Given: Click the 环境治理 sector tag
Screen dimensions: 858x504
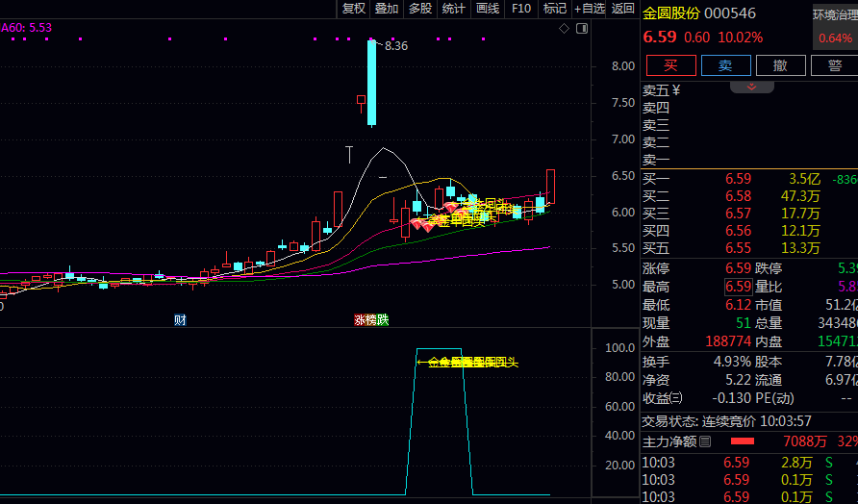Looking at the screenshot, I should click(x=834, y=14).
